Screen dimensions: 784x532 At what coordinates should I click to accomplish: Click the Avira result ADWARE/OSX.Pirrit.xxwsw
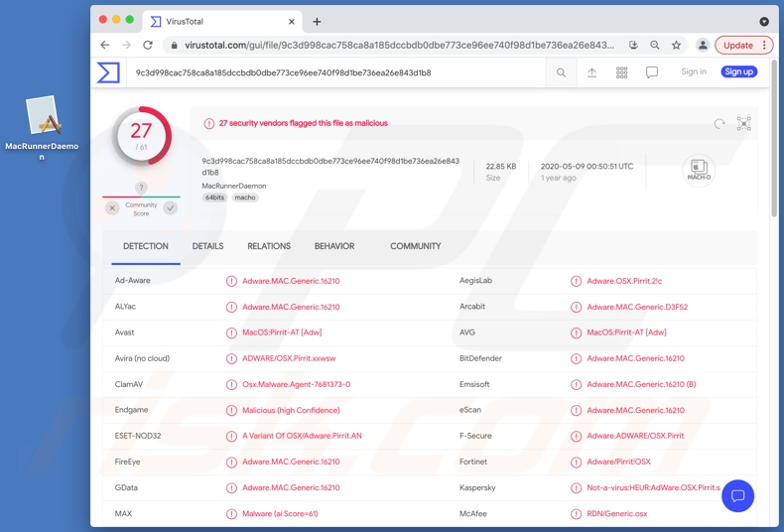coord(289,358)
